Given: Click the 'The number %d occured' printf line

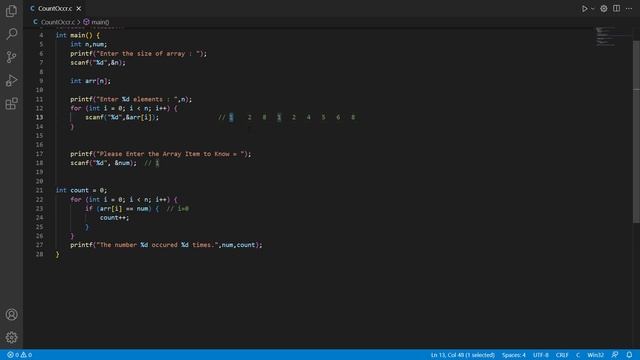Looking at the screenshot, I should coord(166,245).
